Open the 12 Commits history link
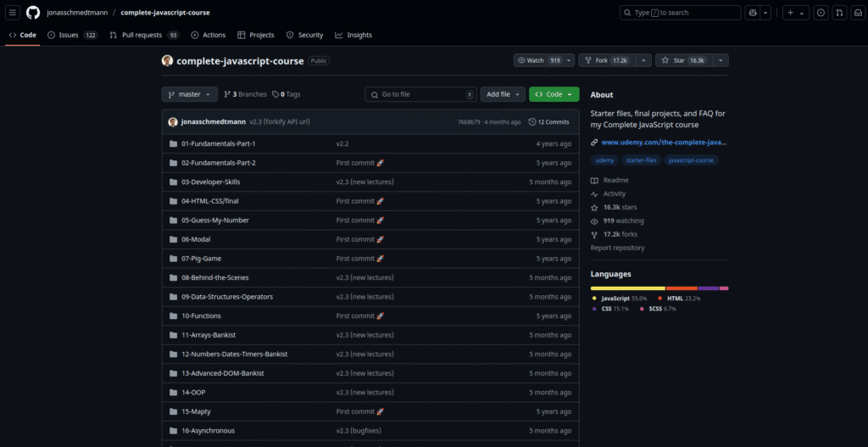868x447 pixels. 548,122
